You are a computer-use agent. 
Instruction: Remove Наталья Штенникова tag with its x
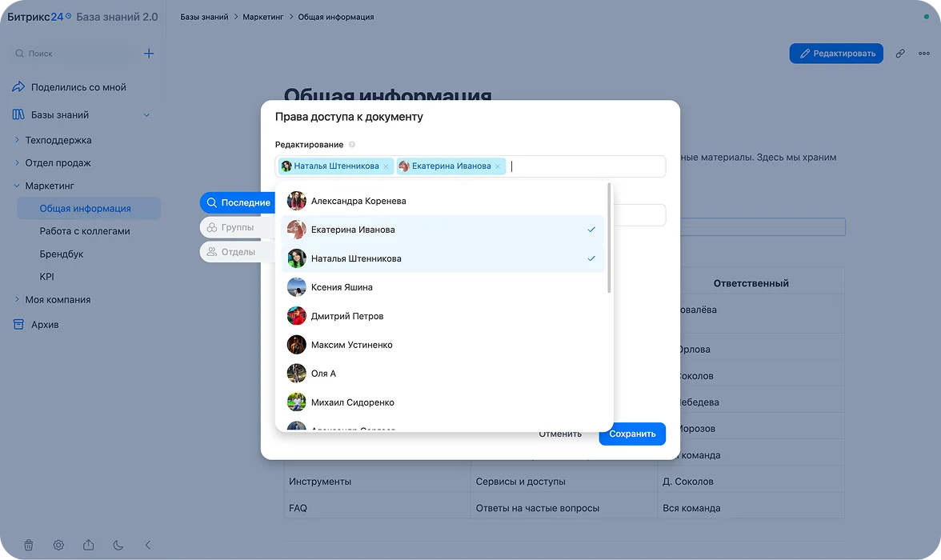click(386, 166)
